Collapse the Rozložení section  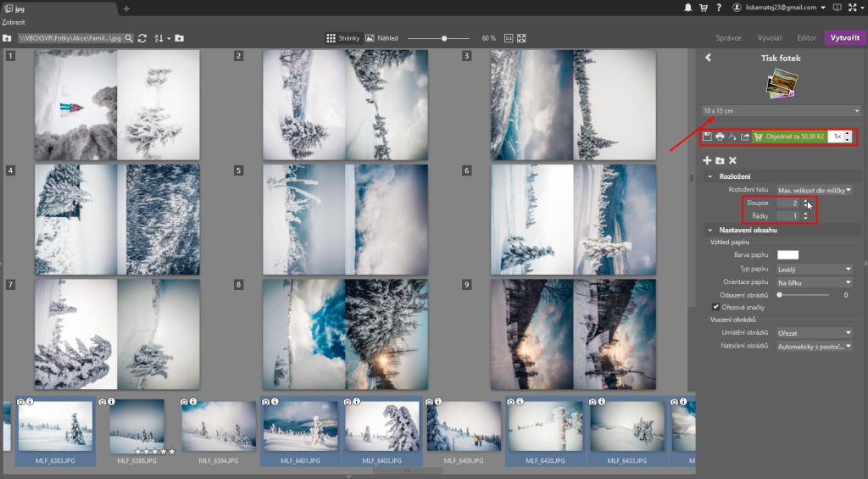[x=709, y=176]
